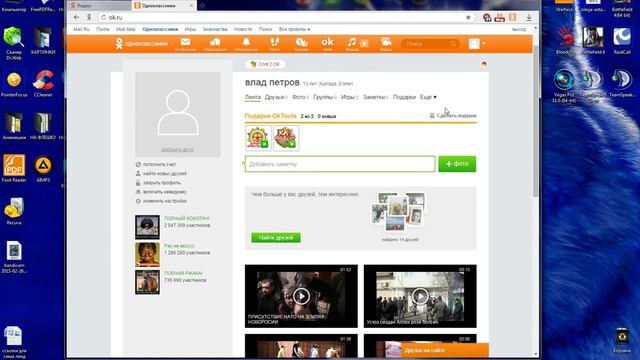Open browser downloads arrow icon
640x360 pixels.
[x=529, y=17]
